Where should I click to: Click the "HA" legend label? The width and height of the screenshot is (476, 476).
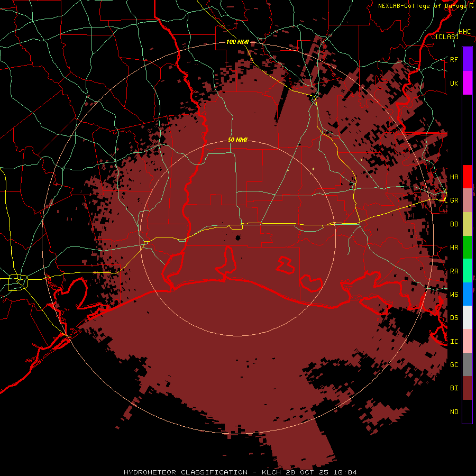tap(454, 177)
